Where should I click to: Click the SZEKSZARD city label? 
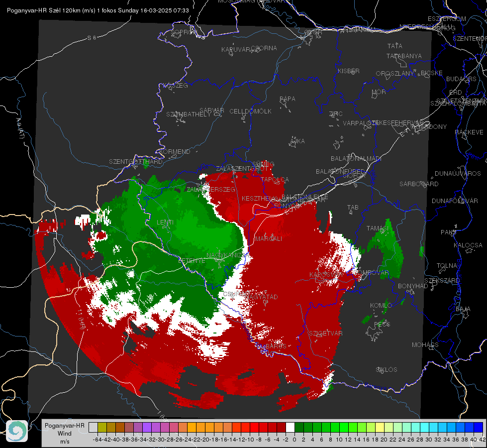click(x=442, y=281)
